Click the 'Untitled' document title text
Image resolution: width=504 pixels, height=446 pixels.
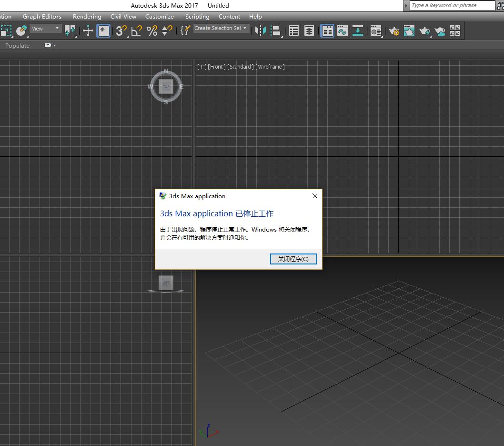click(x=218, y=5)
